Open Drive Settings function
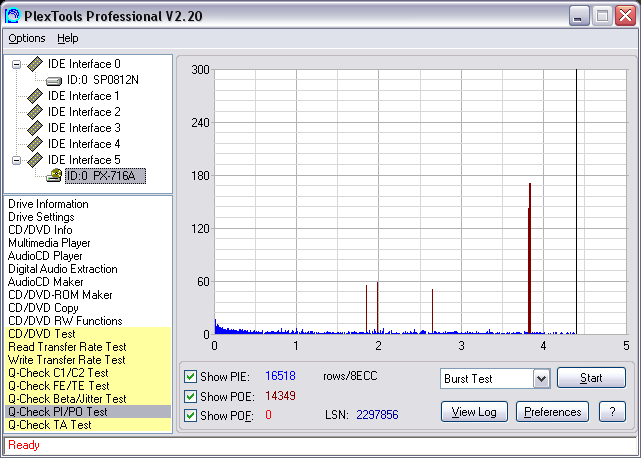This screenshot has width=641, height=458. click(x=41, y=217)
